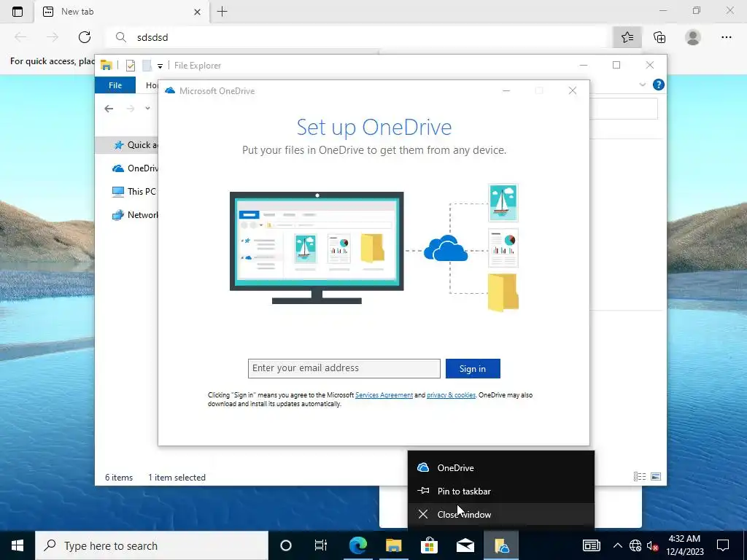747x560 pixels.
Task: Close the Microsoft OneDrive setup window
Action: click(573, 90)
